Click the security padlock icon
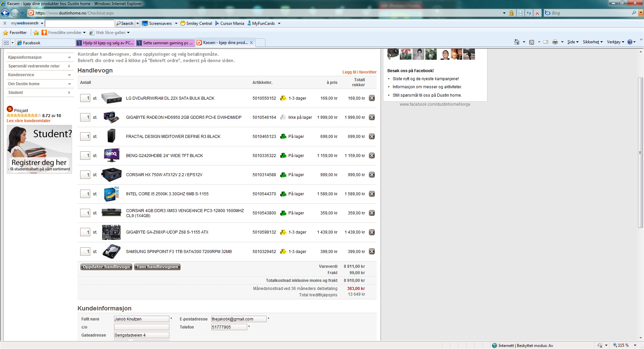The image size is (644, 349). [511, 13]
